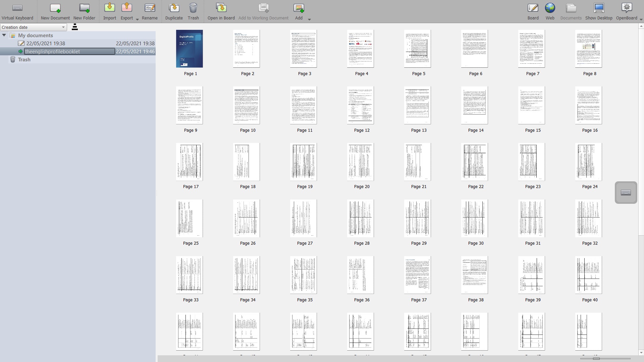Open the Add dropdown arrow
Viewport: 644px width, 362px height.
[x=309, y=19]
